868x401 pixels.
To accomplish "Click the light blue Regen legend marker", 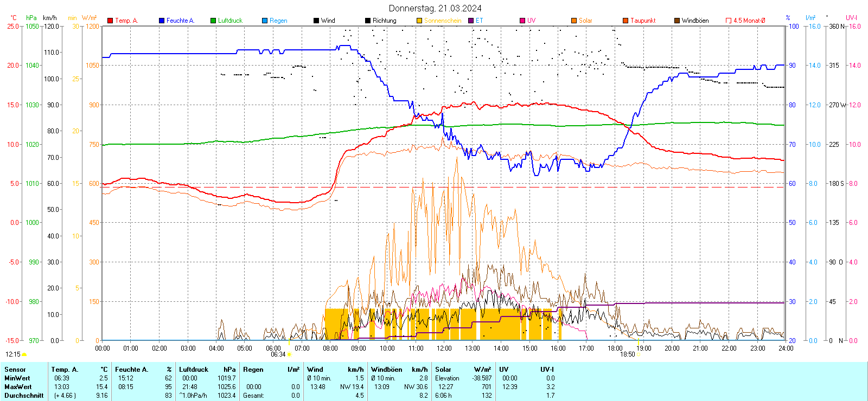I will 265,21.
